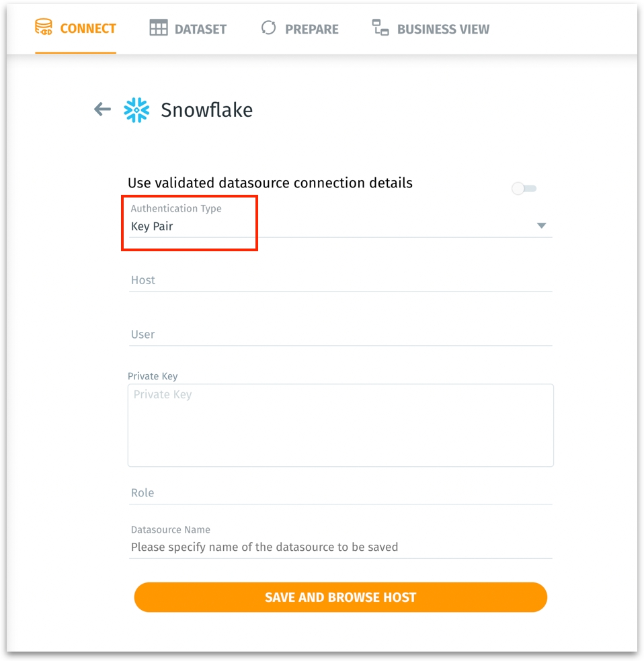This screenshot has height=661, width=644.
Task: Click into the User field
Action: pos(340,335)
